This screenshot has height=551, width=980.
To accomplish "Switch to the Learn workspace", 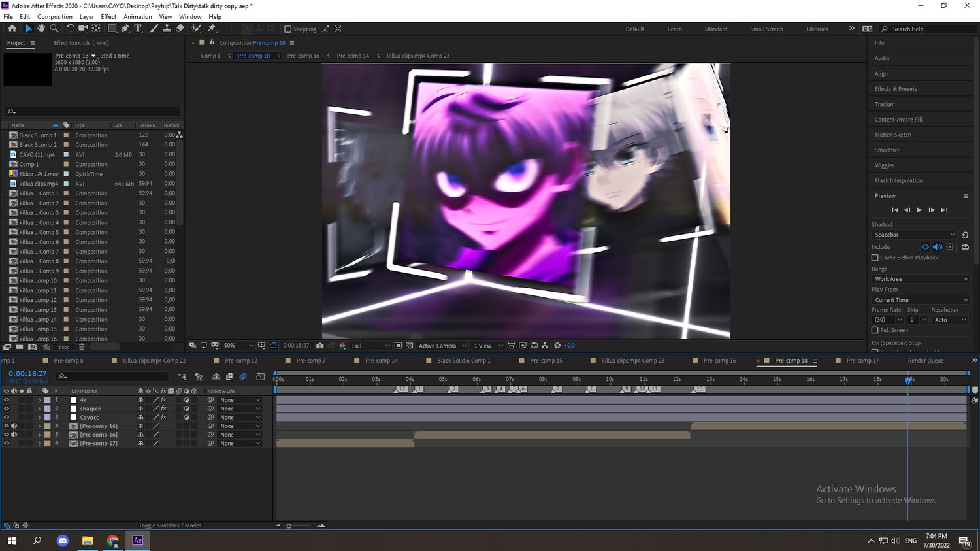I will click(x=674, y=29).
